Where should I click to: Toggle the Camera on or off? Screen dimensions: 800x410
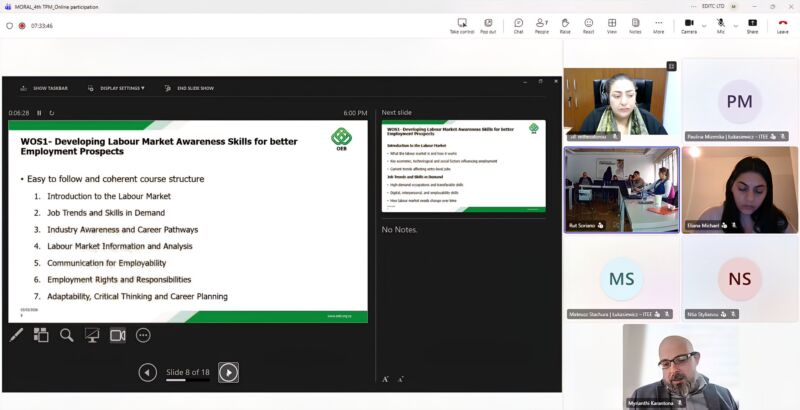click(x=688, y=25)
